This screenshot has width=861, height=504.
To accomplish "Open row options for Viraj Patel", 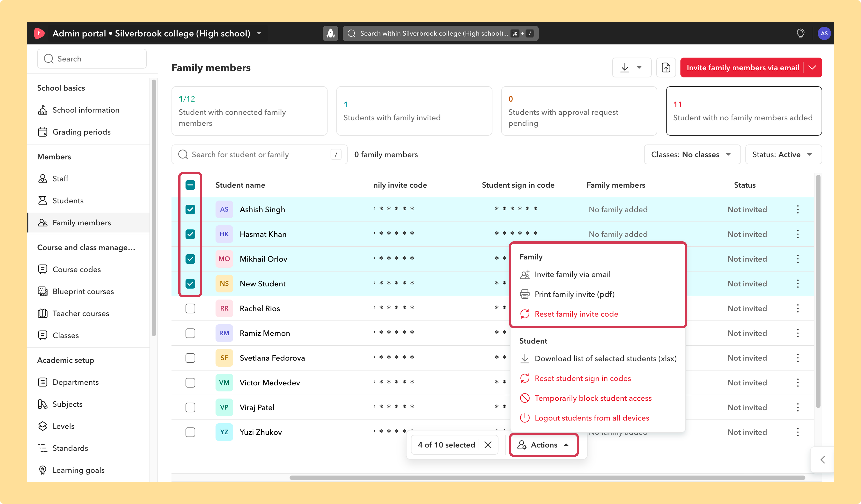I will [x=798, y=407].
